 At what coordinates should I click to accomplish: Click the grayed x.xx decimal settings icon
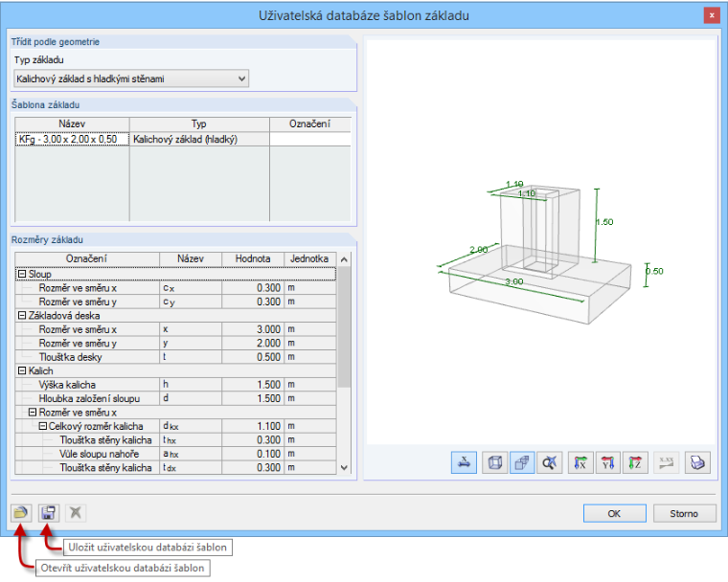[x=667, y=462]
